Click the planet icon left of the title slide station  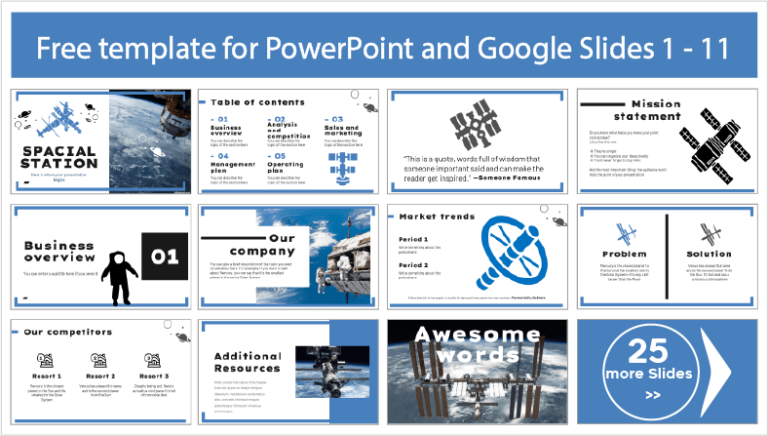(x=24, y=115)
